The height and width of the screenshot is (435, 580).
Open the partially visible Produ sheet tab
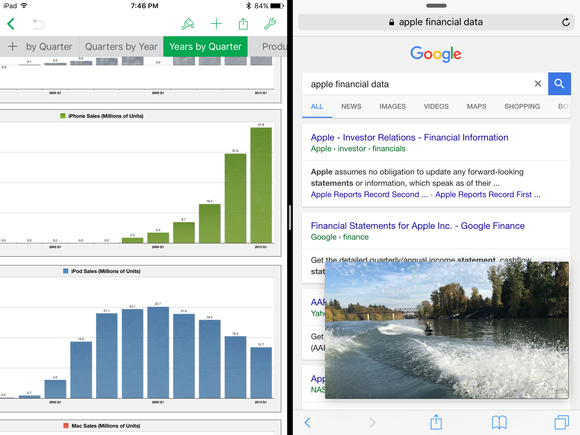point(274,47)
